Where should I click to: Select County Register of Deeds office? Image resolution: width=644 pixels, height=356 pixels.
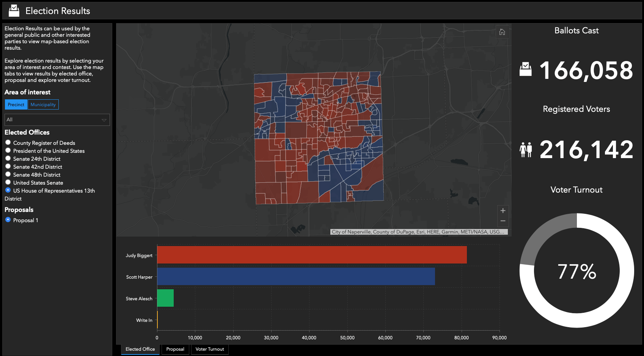[8, 142]
